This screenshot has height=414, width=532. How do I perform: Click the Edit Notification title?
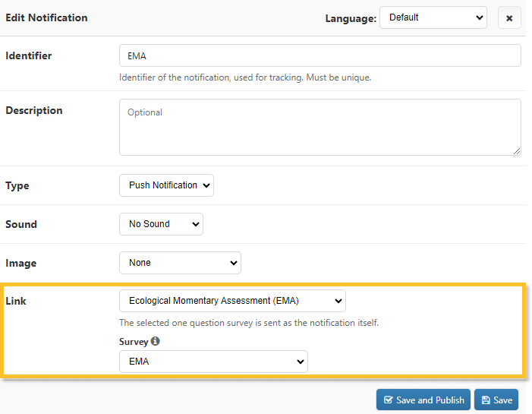(x=46, y=17)
